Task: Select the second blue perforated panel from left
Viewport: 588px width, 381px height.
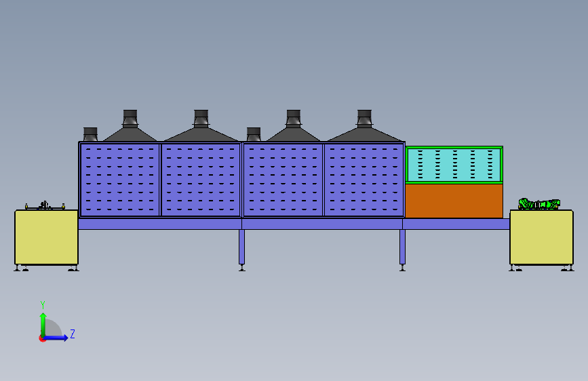Action: [201, 180]
